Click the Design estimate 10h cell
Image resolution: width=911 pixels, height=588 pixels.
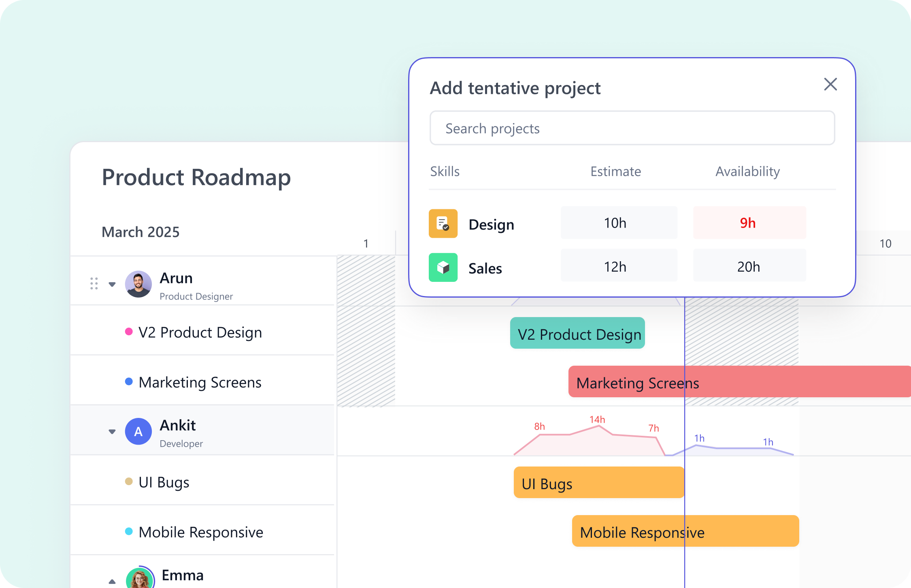tap(619, 223)
